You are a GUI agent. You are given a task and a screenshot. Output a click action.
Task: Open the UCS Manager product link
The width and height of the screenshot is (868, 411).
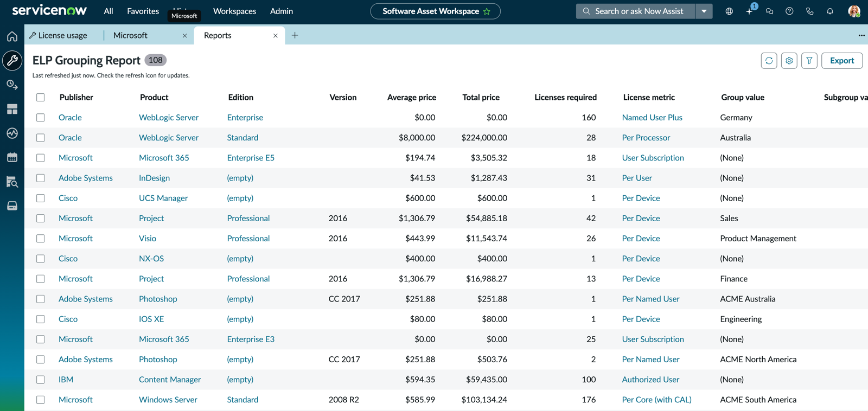(163, 198)
